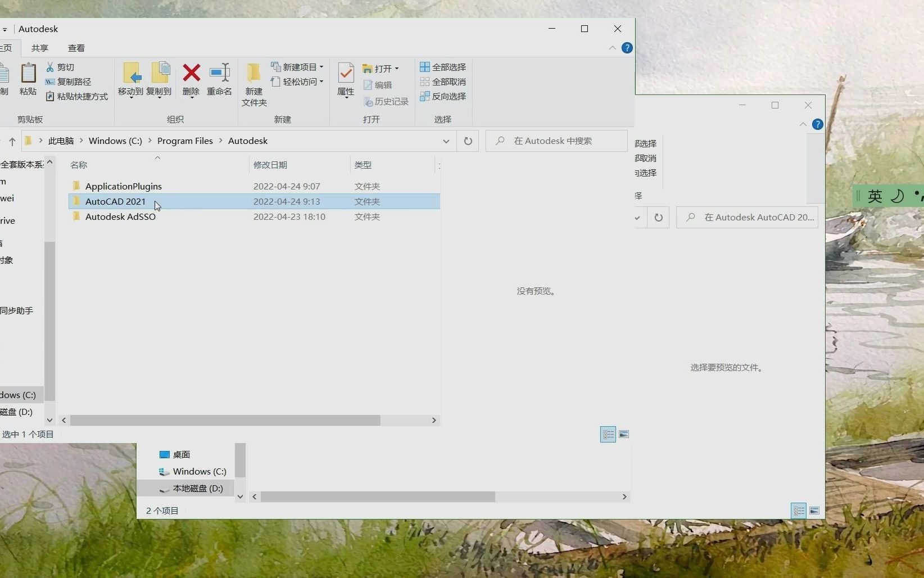Click Select none (全部取消)

443,82
